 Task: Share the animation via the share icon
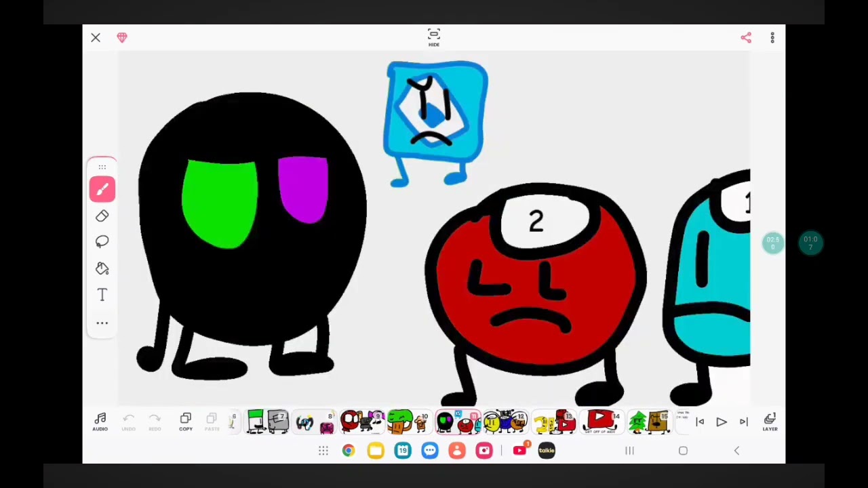(746, 38)
